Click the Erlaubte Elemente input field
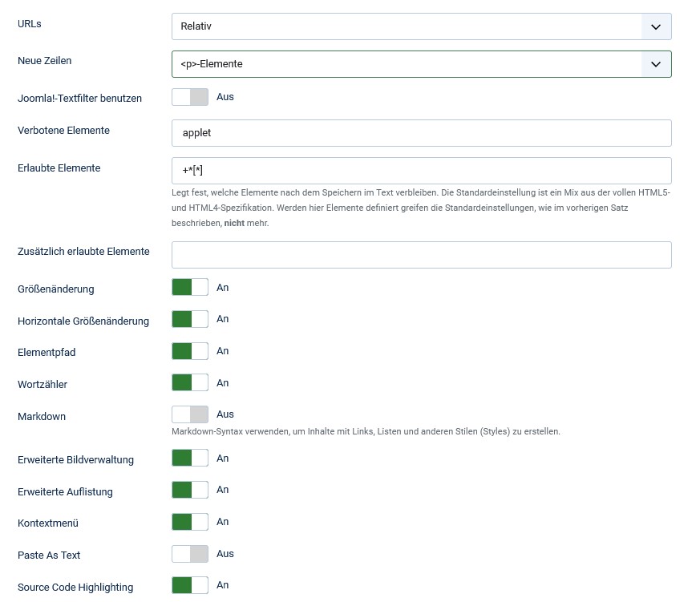This screenshot has width=700, height=602. coord(421,171)
